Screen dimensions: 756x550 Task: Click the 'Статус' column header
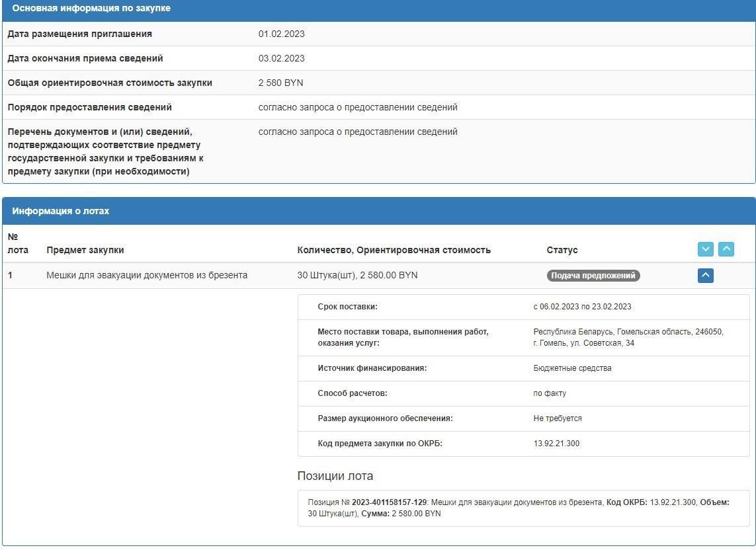(x=562, y=250)
